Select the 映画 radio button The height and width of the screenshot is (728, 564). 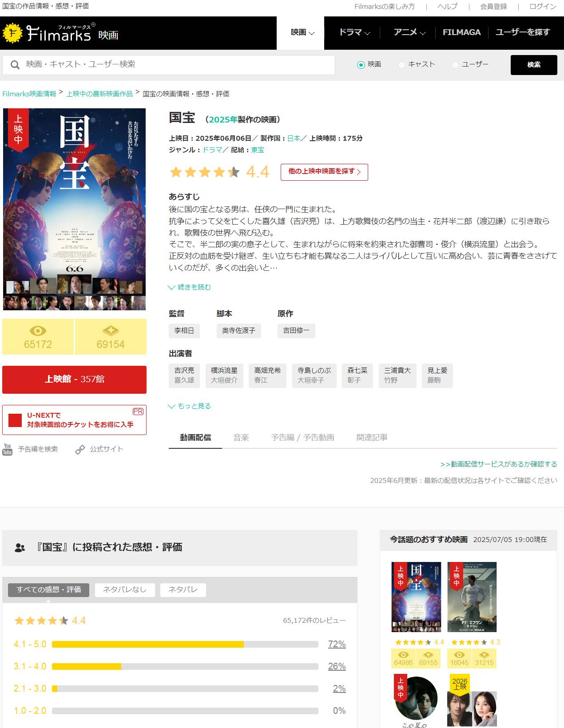coord(361,65)
